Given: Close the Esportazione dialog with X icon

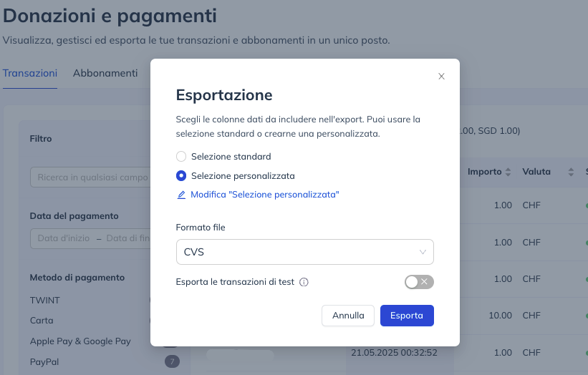Looking at the screenshot, I should pyautogui.click(x=441, y=77).
